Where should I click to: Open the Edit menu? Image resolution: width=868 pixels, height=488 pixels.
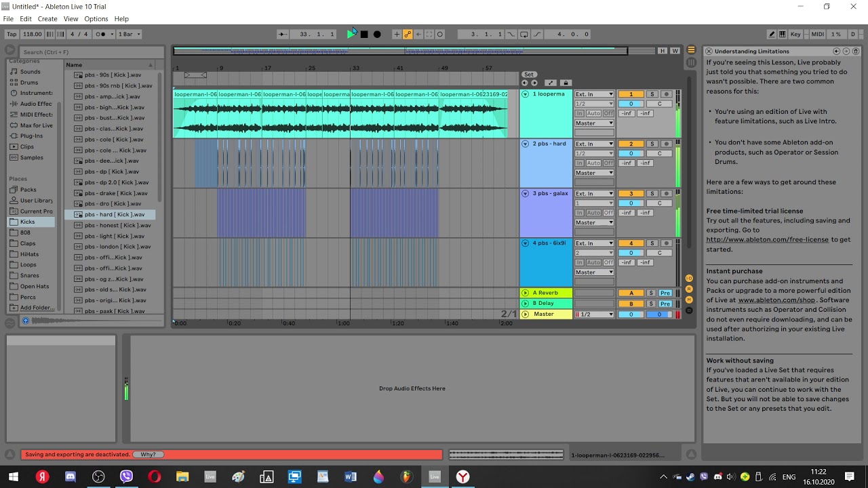26,19
